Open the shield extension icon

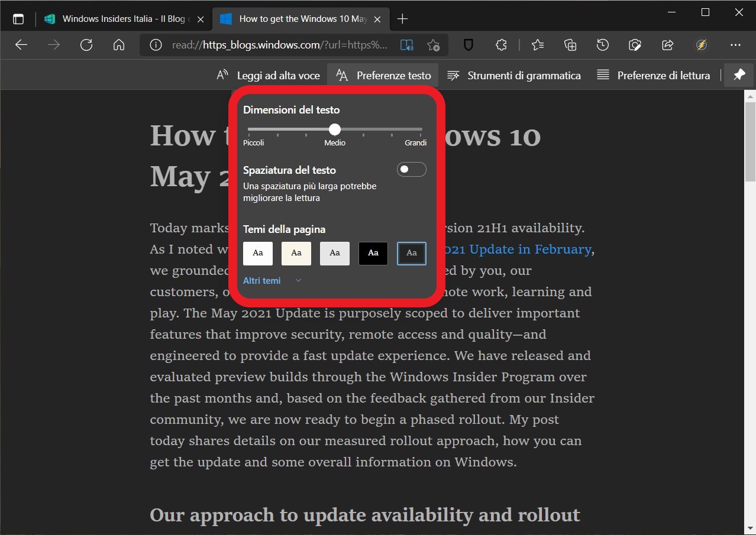coord(469,45)
